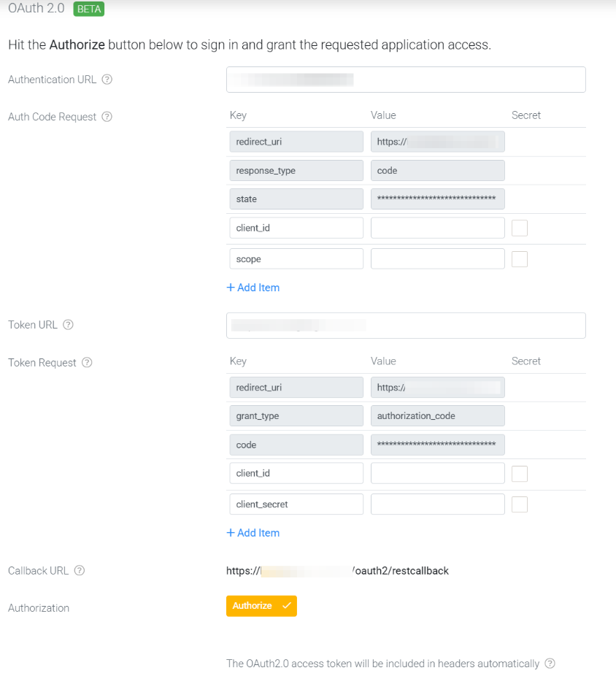The height and width of the screenshot is (676, 616).
Task: Mark Auth Code client_id as secret
Action: [x=520, y=228]
